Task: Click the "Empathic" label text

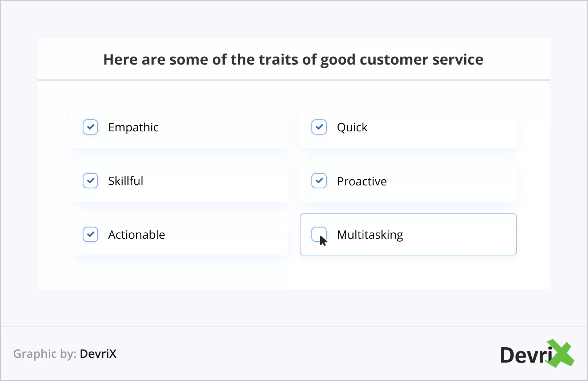Action: (x=133, y=127)
